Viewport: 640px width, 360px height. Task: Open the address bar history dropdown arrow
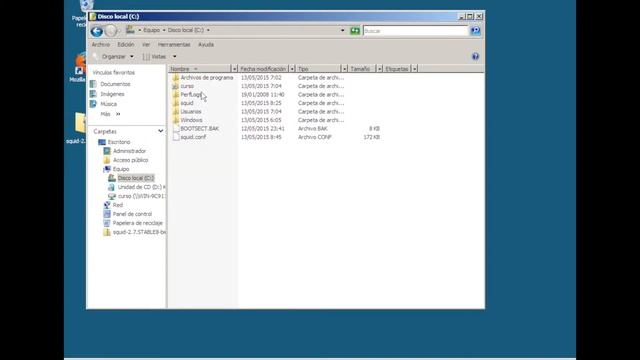click(342, 30)
